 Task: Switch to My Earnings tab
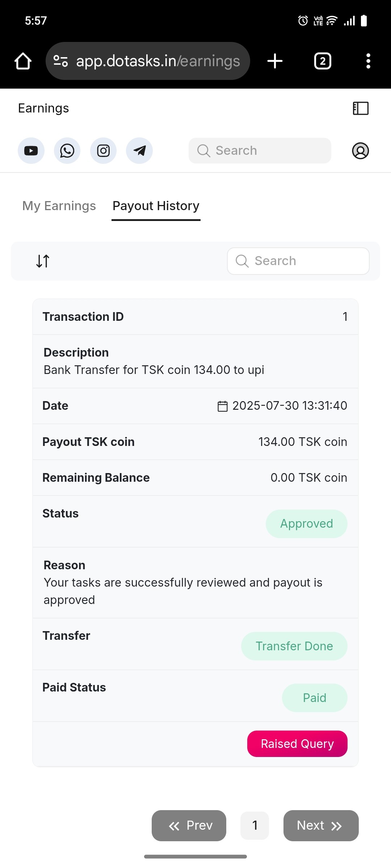59,206
